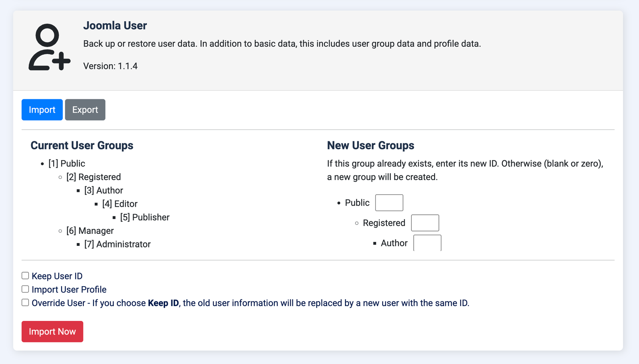Focus the Public group ID input field

pos(389,203)
